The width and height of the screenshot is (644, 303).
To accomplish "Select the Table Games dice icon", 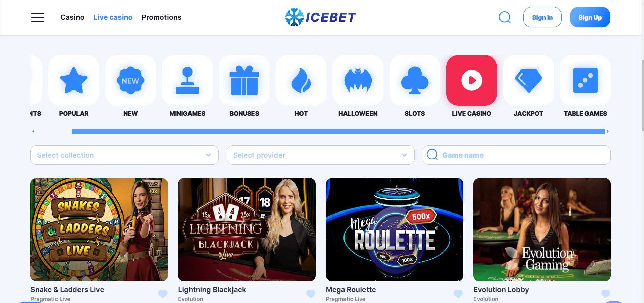I will (585, 80).
